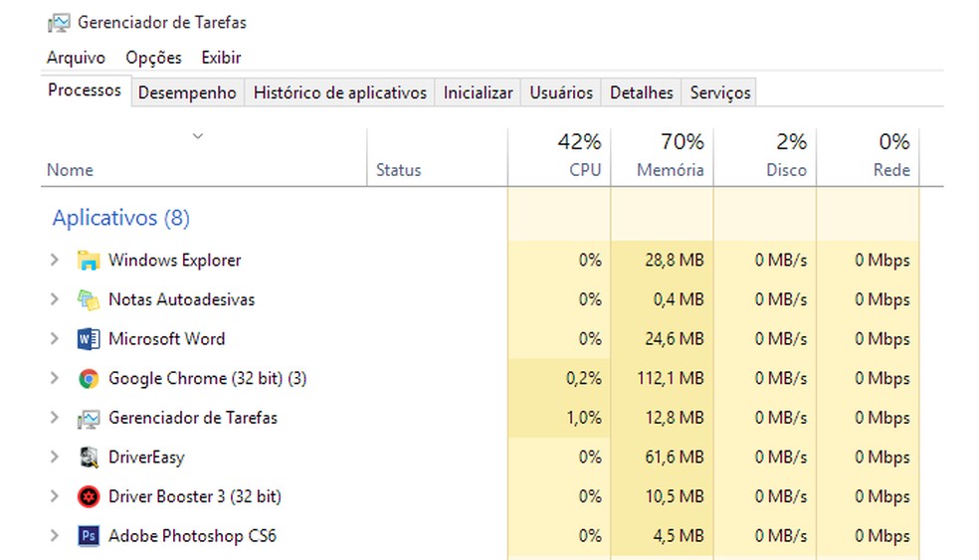Open the Serviços tab
979x560 pixels.
coord(720,93)
